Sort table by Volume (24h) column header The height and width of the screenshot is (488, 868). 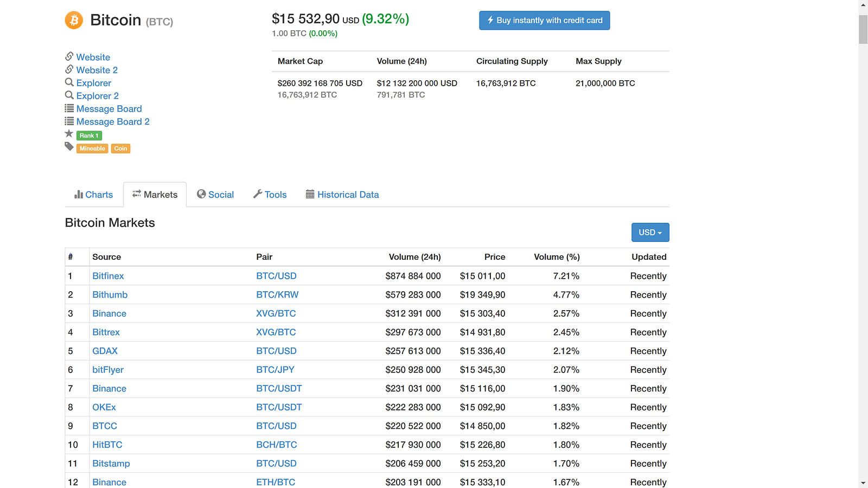click(415, 257)
